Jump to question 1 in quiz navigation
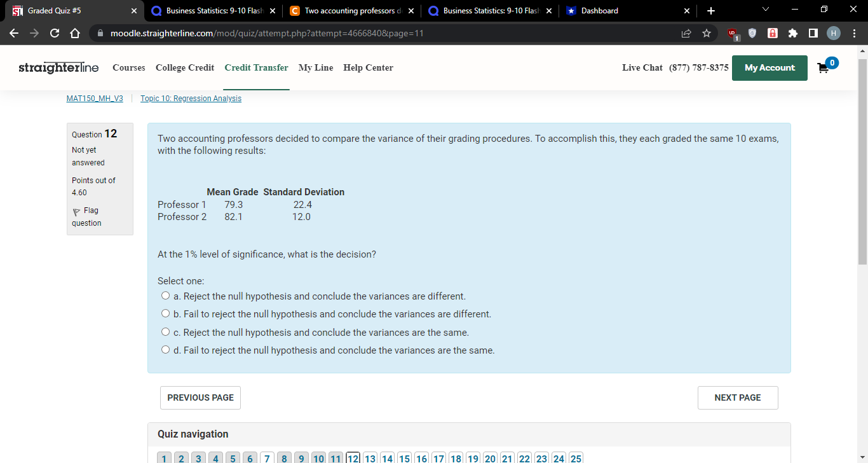The height and width of the screenshot is (463, 868). click(x=165, y=459)
